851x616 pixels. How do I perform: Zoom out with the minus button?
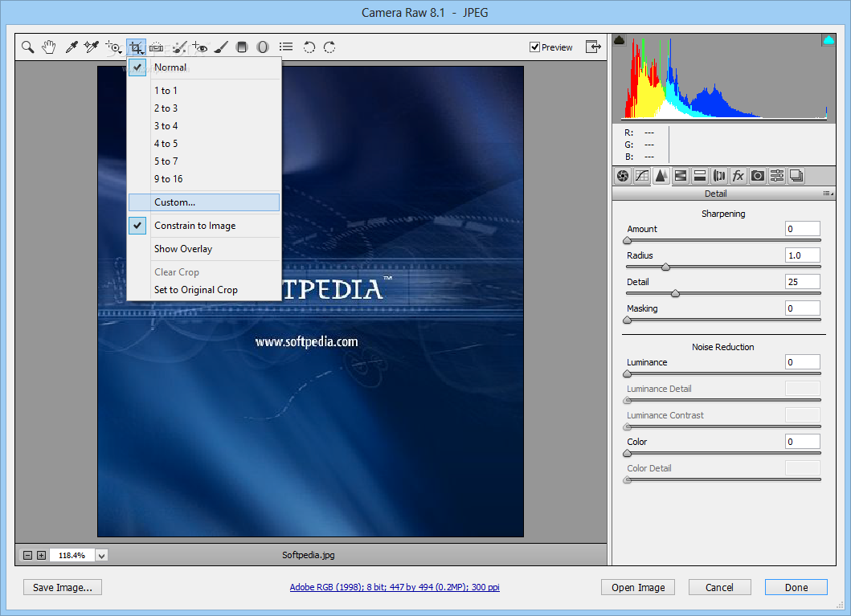pyautogui.click(x=27, y=555)
